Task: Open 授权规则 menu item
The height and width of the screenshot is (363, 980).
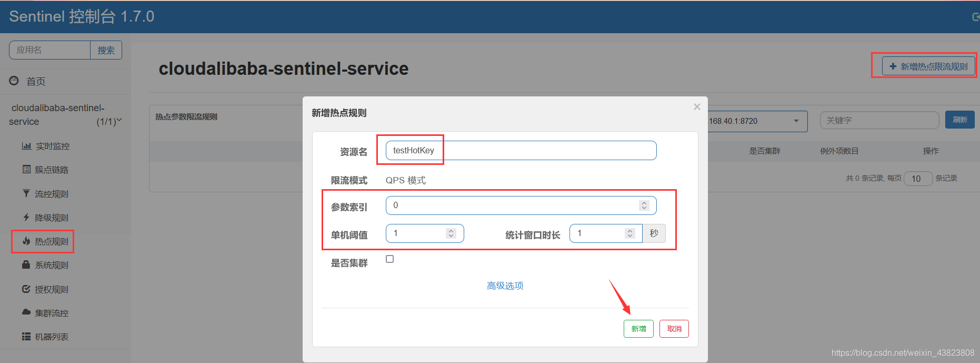Action: [52, 289]
